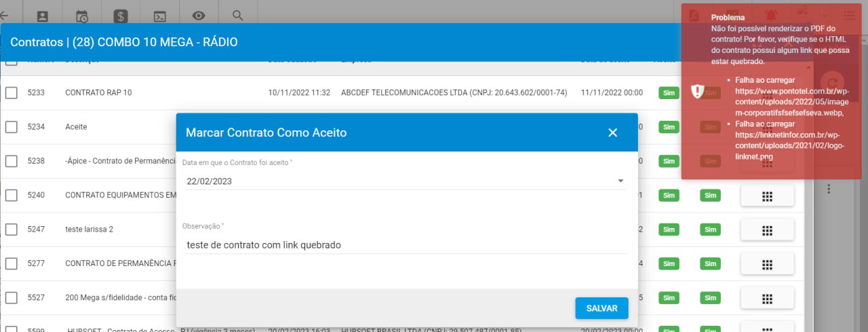The height and width of the screenshot is (332, 868).
Task: Open the dollar sign financial icon
Action: (x=121, y=16)
